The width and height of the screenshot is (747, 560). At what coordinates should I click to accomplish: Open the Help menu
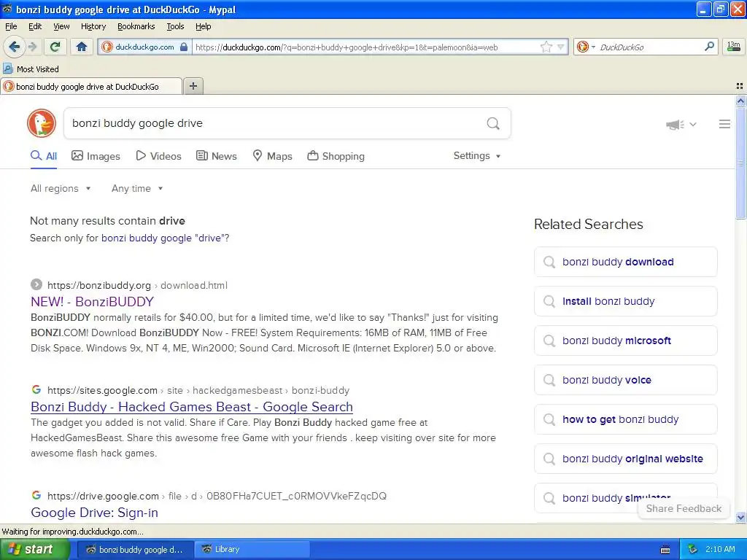[203, 26]
